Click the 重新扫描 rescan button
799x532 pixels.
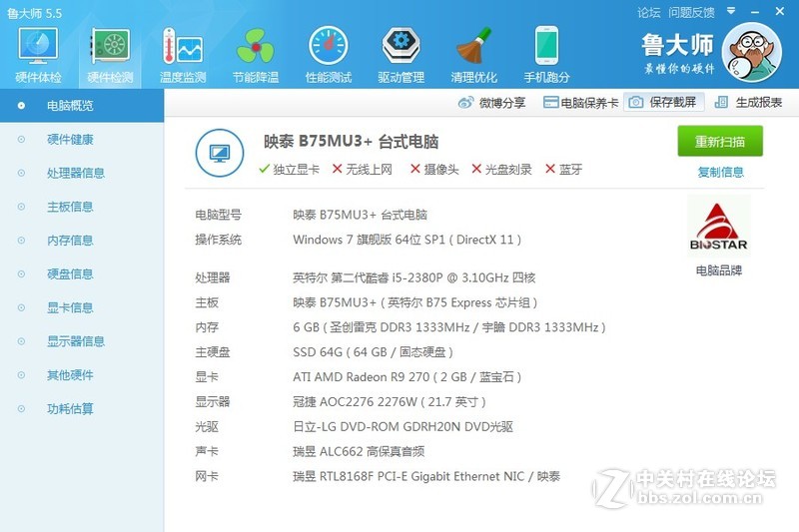720,141
